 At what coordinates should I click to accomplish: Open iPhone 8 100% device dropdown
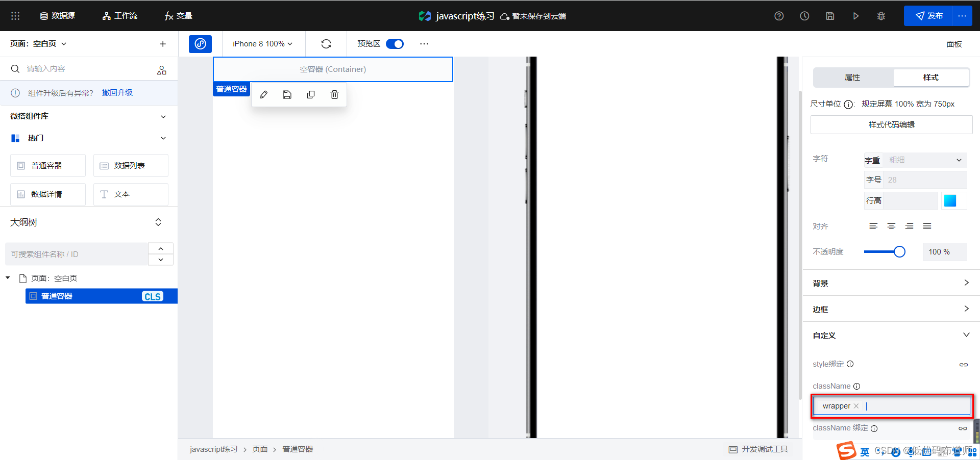pyautogui.click(x=263, y=44)
